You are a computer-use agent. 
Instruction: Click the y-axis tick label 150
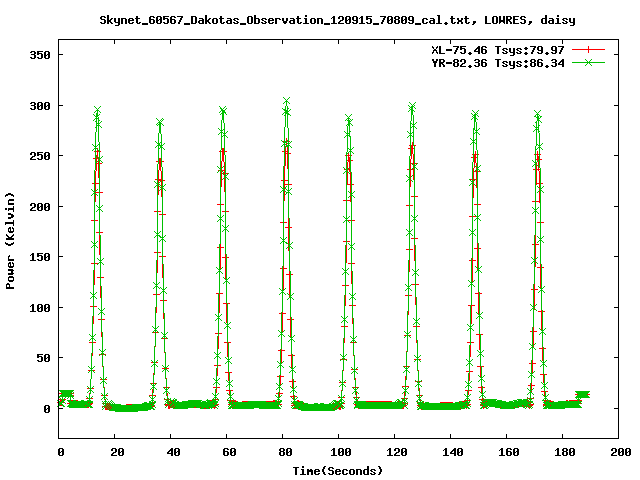[x=40, y=257]
